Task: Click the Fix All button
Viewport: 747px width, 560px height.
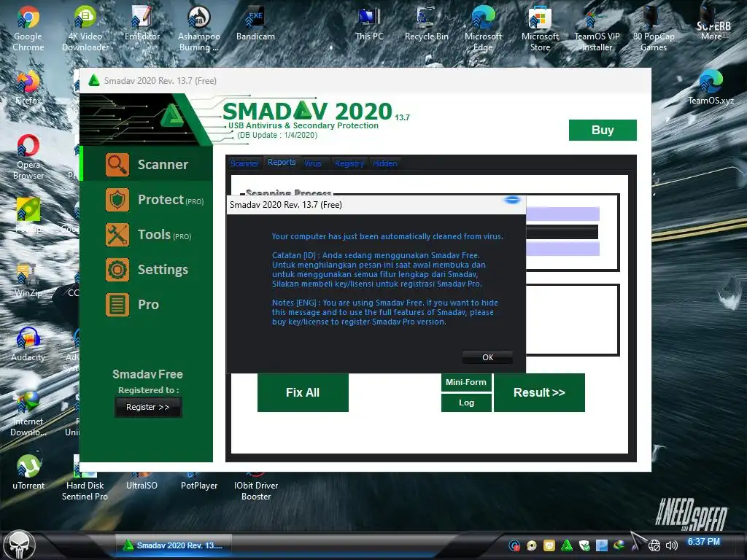Action: click(x=303, y=392)
